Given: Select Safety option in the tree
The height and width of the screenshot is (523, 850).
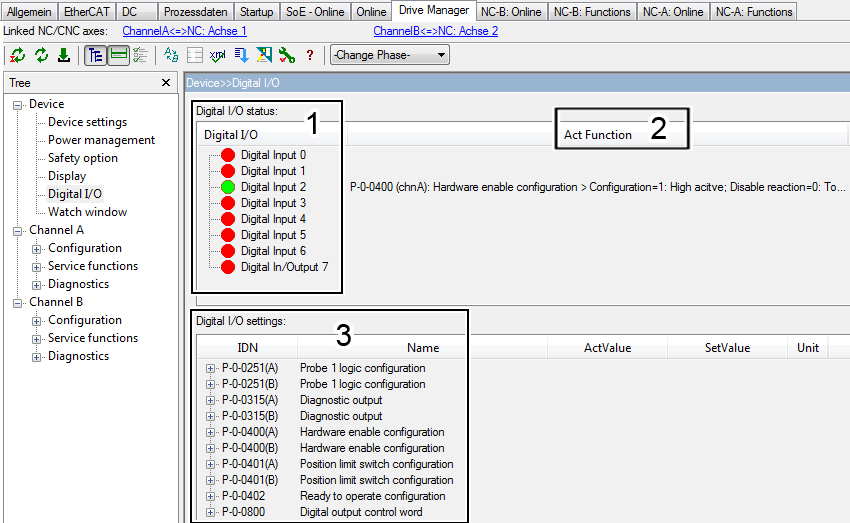Looking at the screenshot, I should click(82, 158).
